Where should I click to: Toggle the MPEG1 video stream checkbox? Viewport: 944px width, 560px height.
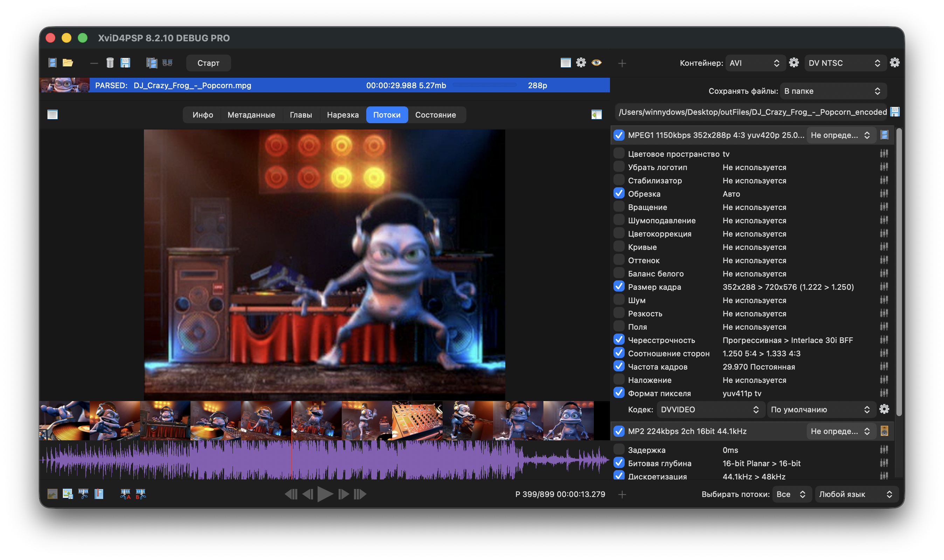(619, 135)
